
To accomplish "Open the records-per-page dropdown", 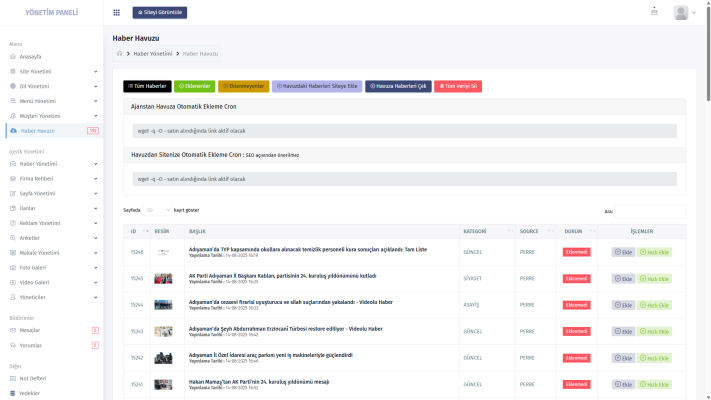I will pos(157,210).
